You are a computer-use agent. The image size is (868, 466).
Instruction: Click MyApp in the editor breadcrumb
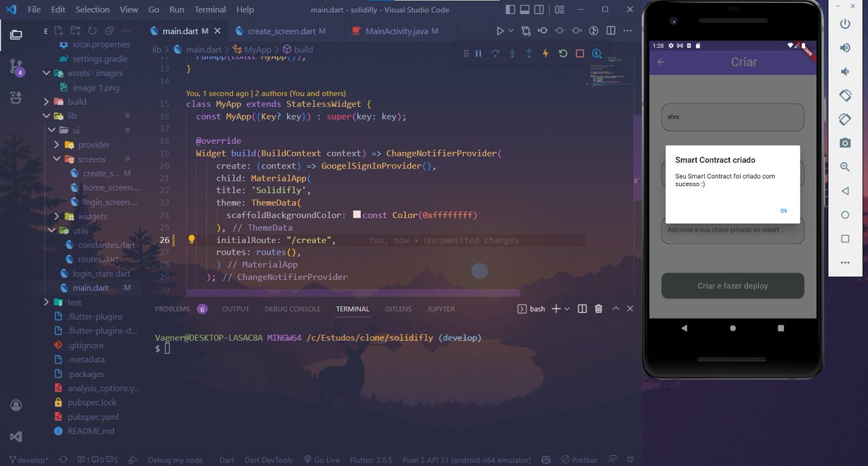[x=258, y=49]
